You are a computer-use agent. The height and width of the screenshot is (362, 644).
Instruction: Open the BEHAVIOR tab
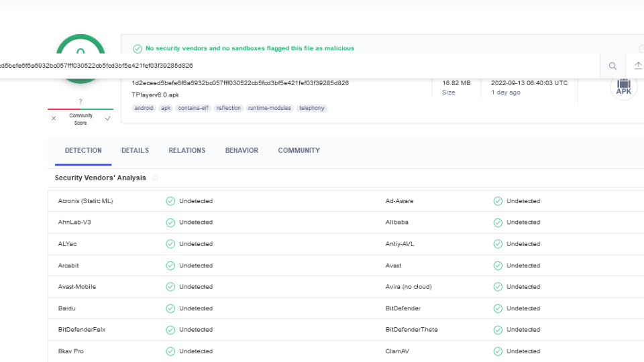point(241,151)
